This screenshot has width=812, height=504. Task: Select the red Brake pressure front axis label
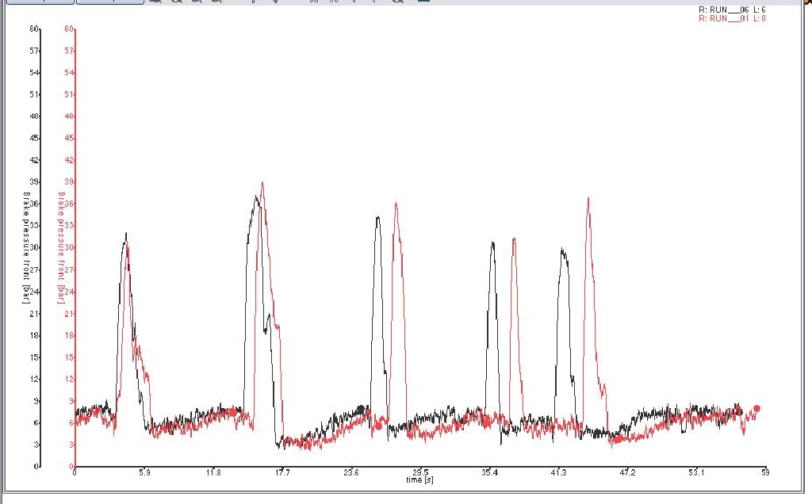[60, 247]
